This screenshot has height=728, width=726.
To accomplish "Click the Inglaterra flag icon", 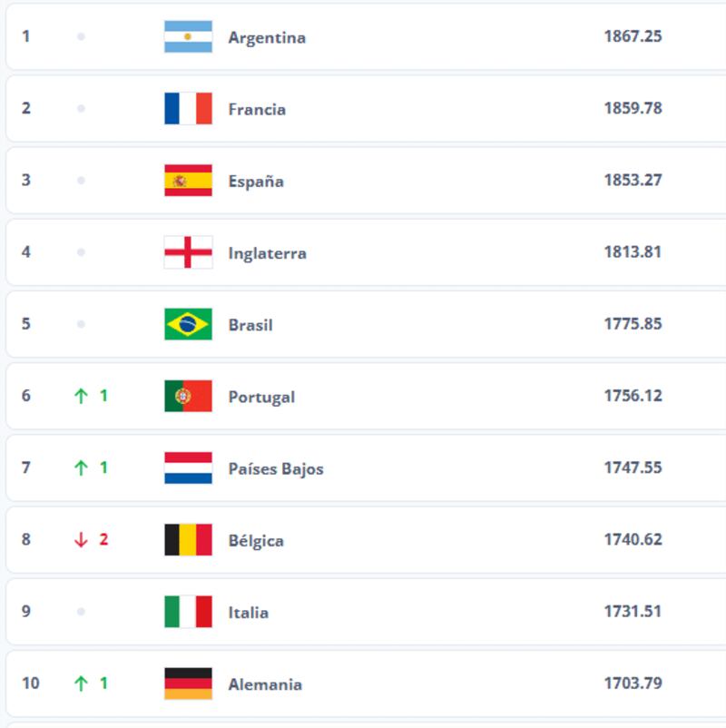I will tap(188, 252).
